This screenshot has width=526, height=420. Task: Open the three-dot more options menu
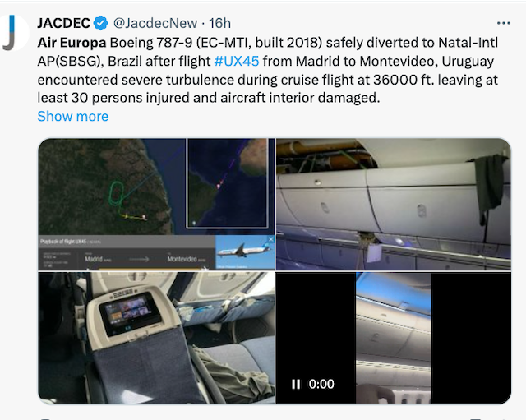click(503, 23)
